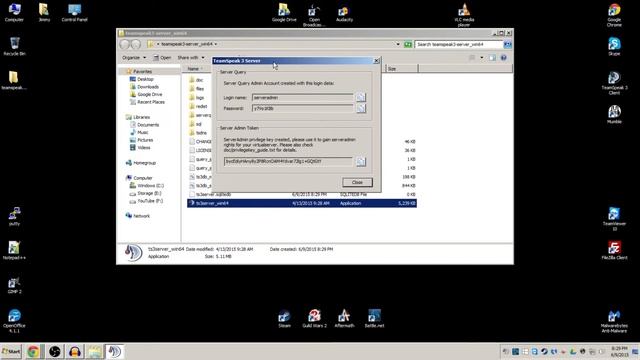This screenshot has height=360, width=640.
Task: Click the Login name field in dialog
Action: coord(302,98)
